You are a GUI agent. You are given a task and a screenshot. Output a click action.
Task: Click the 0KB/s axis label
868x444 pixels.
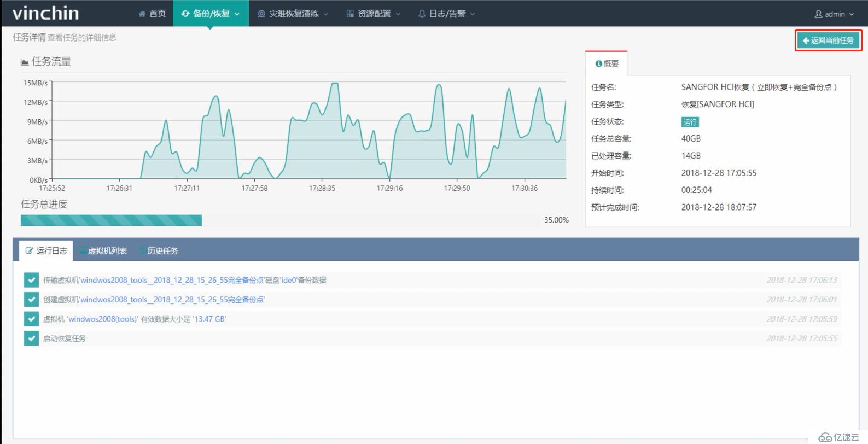[38, 180]
